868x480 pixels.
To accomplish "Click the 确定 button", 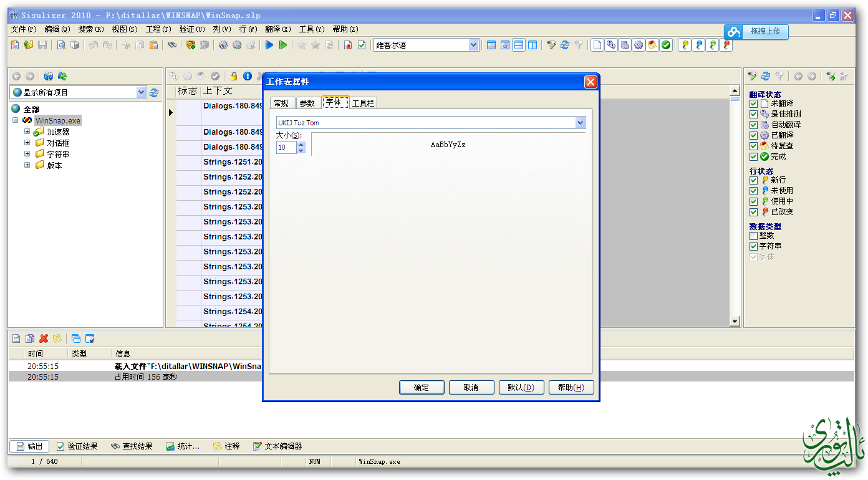I will coord(422,387).
